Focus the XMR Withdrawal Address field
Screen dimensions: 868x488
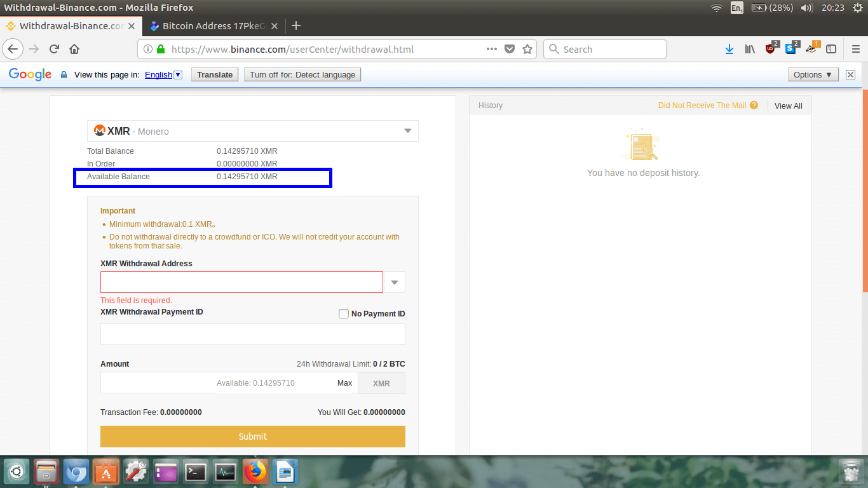click(241, 282)
